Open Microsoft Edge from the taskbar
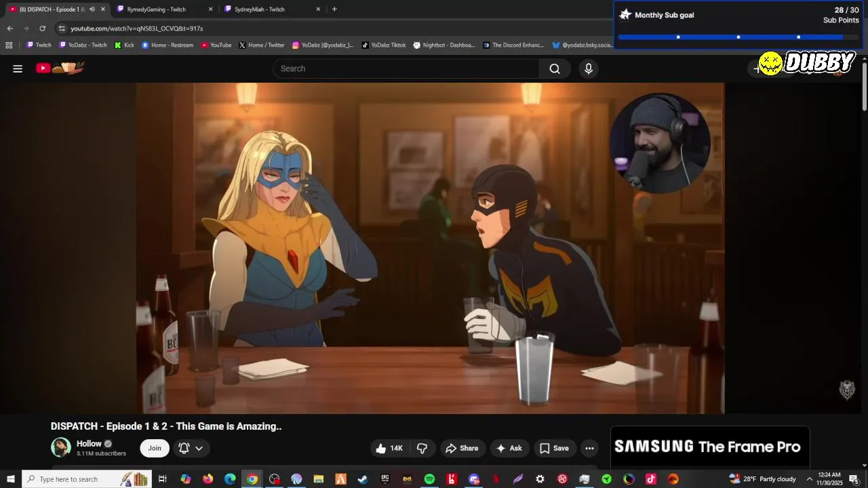 (x=230, y=479)
